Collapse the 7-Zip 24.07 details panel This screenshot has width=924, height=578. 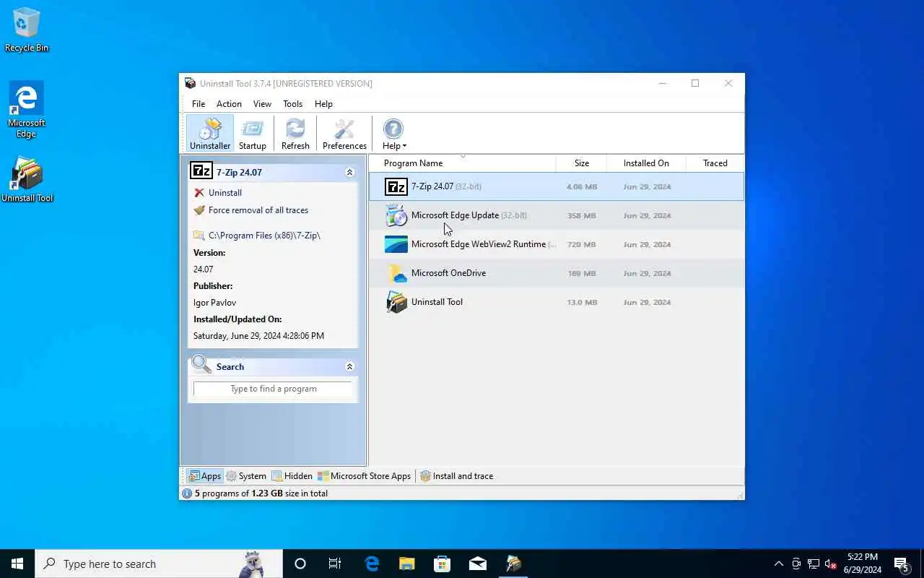(x=349, y=173)
